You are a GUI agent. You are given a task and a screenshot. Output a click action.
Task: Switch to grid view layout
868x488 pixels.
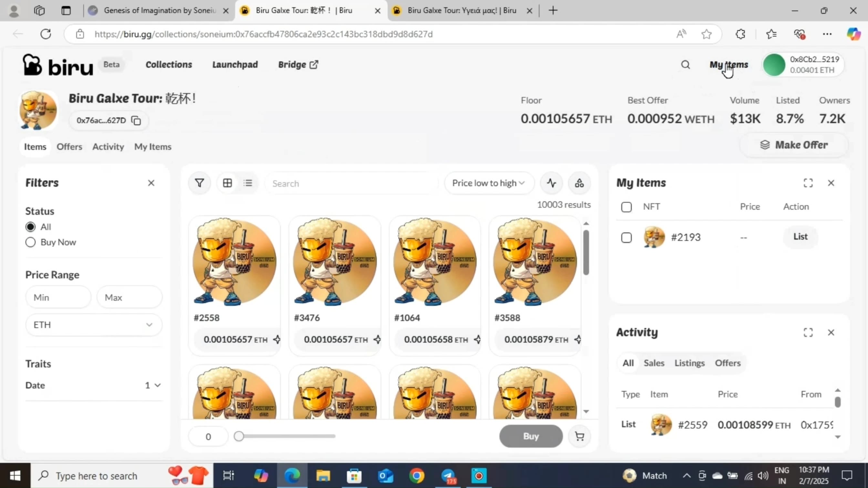tap(227, 183)
